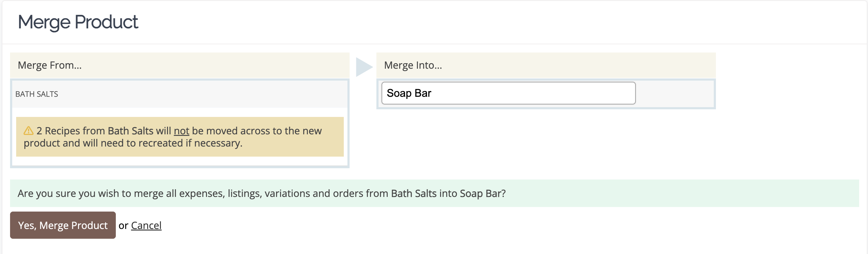Screen dimensions: 868x254
Task: Click the underlined word not in warning
Action: point(181,131)
